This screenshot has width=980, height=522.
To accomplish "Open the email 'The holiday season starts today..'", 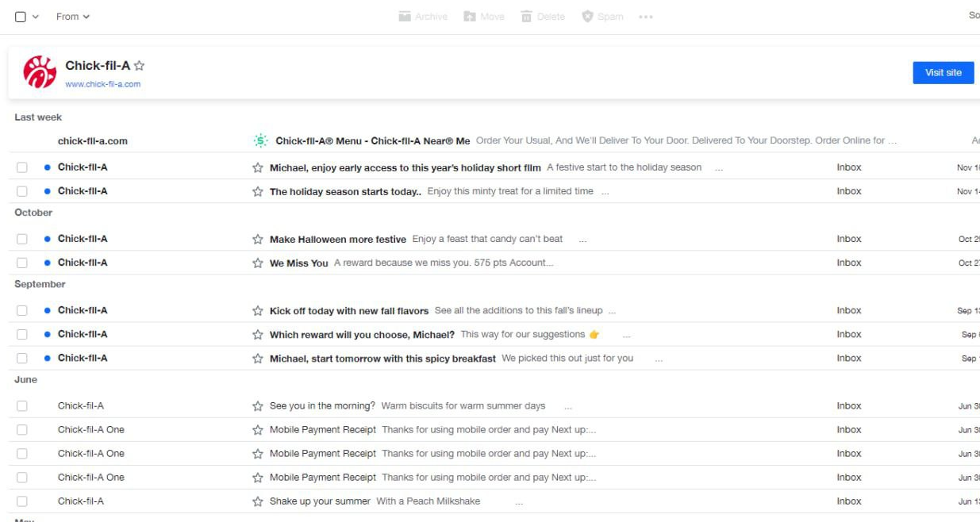I will pyautogui.click(x=345, y=191).
